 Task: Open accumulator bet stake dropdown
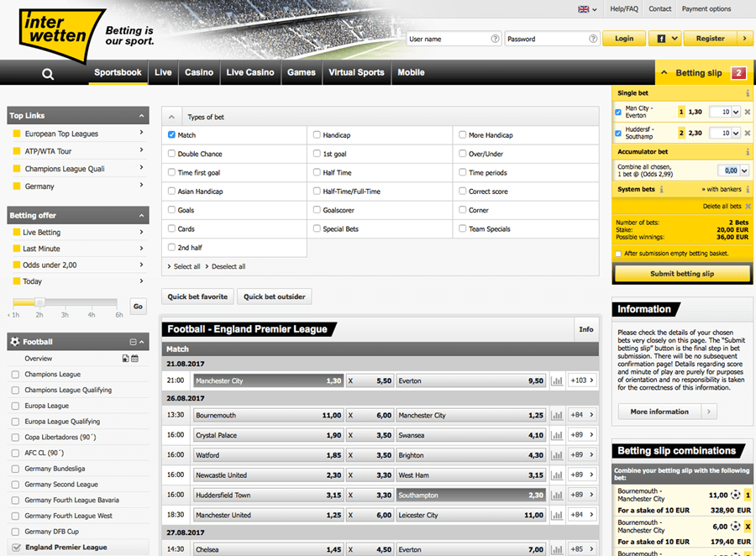744,170
